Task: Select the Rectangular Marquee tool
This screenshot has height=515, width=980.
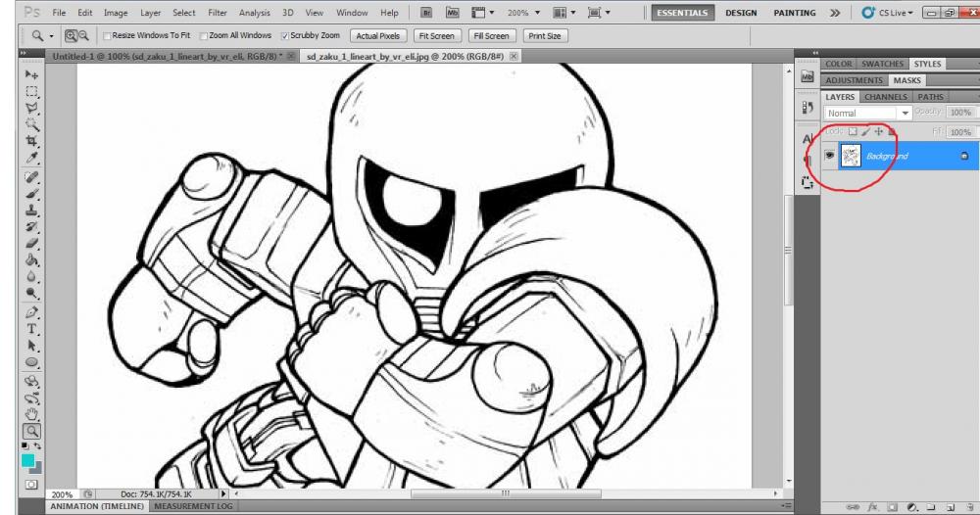Action: 31,92
